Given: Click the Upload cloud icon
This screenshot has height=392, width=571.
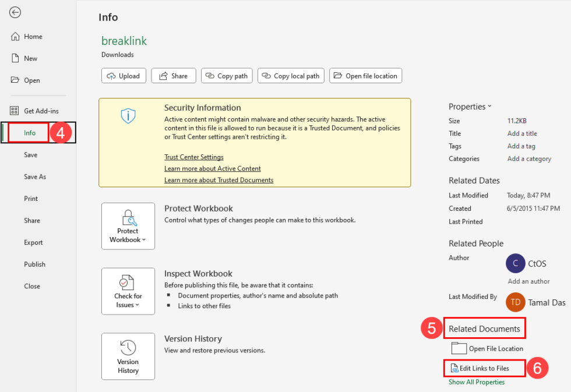Looking at the screenshot, I should click(111, 75).
